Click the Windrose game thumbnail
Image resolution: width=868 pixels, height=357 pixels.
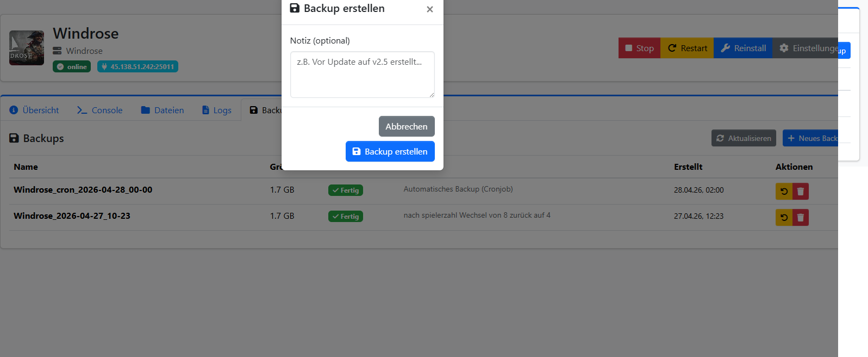click(x=27, y=48)
